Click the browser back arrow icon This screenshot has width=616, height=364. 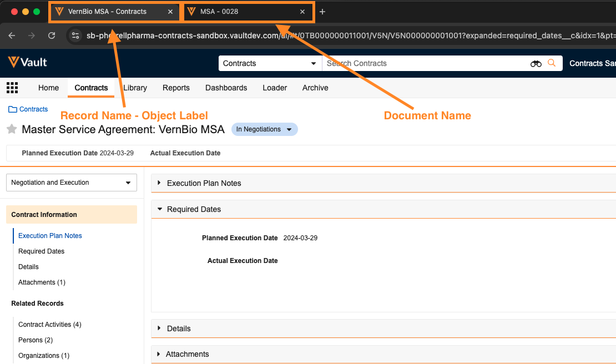pos(12,36)
